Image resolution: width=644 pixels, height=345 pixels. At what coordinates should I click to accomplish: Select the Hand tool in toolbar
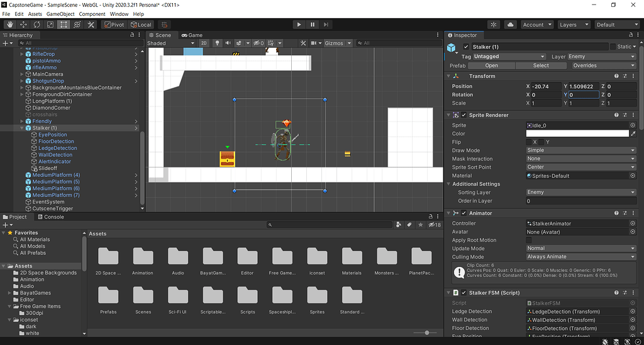coord(10,25)
